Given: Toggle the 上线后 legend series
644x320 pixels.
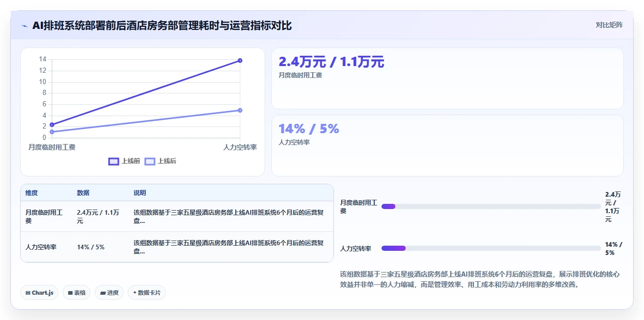Looking at the screenshot, I should [x=160, y=161].
